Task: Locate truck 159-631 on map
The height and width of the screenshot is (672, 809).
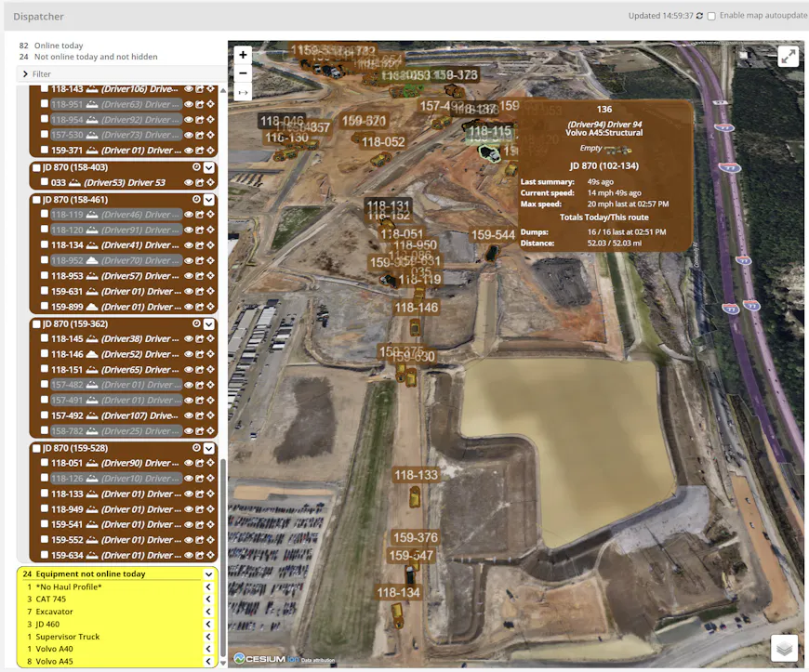Action: pos(210,292)
